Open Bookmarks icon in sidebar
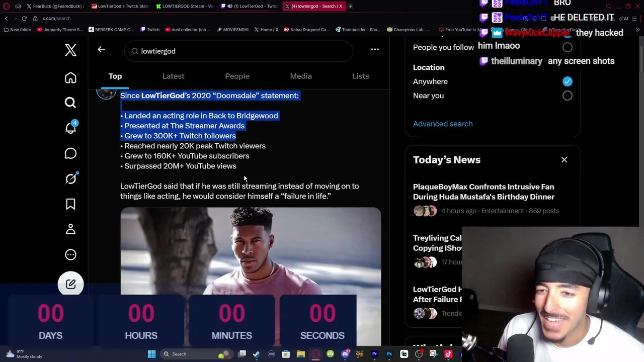The image size is (644, 362). point(70,204)
